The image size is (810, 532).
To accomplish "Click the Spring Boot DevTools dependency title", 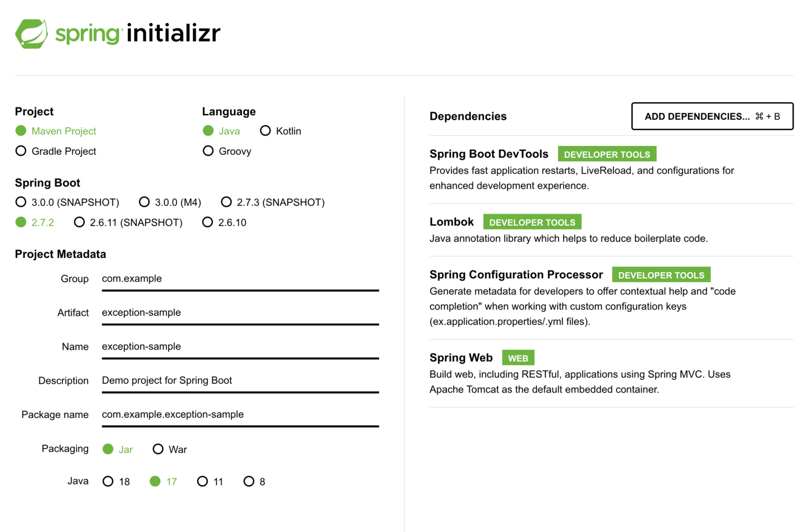I will click(488, 154).
